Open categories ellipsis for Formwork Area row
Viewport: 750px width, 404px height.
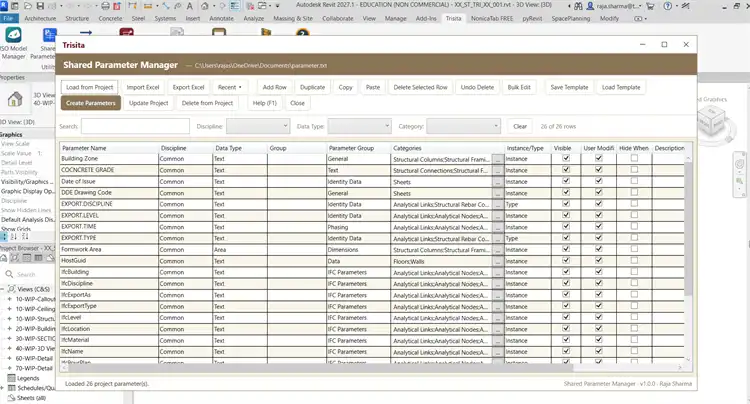(x=498, y=250)
